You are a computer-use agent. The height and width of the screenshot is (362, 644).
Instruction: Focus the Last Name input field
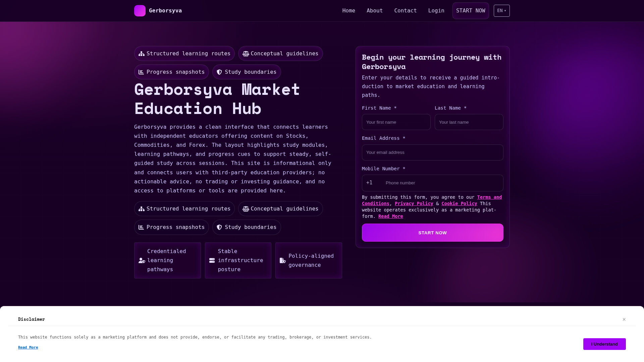click(x=469, y=122)
